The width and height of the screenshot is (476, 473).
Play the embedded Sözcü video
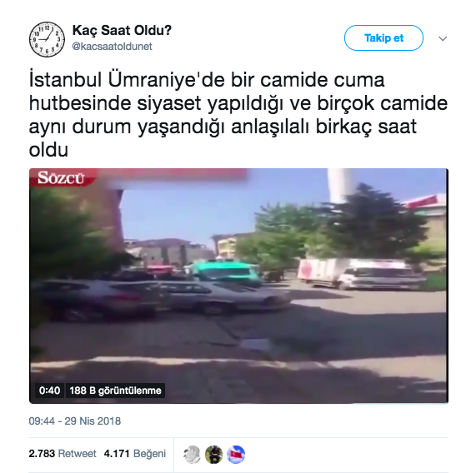pyautogui.click(x=238, y=286)
